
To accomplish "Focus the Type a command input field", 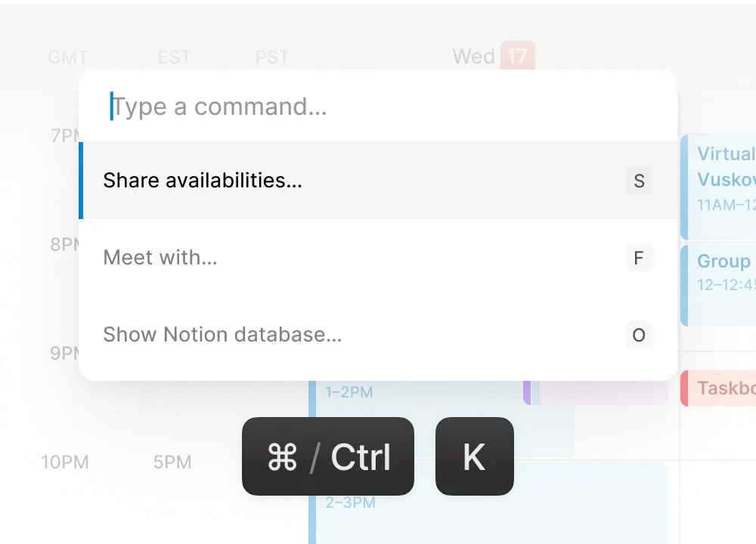I will pos(378,107).
